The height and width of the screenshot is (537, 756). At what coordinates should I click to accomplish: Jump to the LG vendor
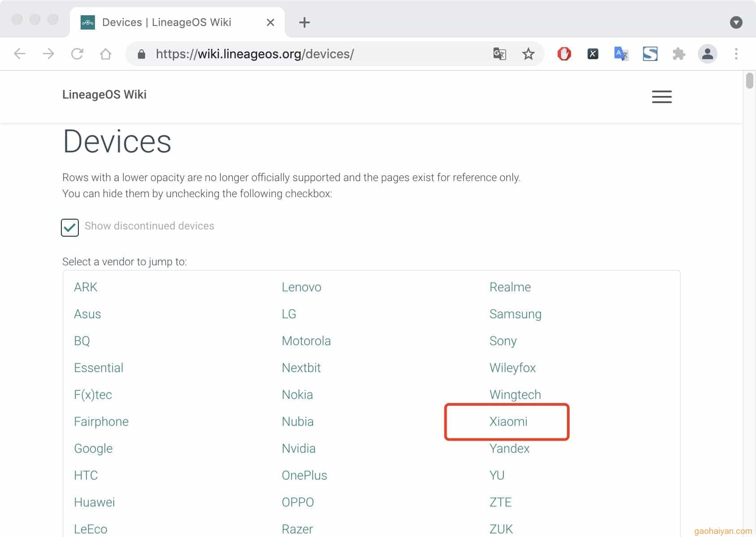289,314
